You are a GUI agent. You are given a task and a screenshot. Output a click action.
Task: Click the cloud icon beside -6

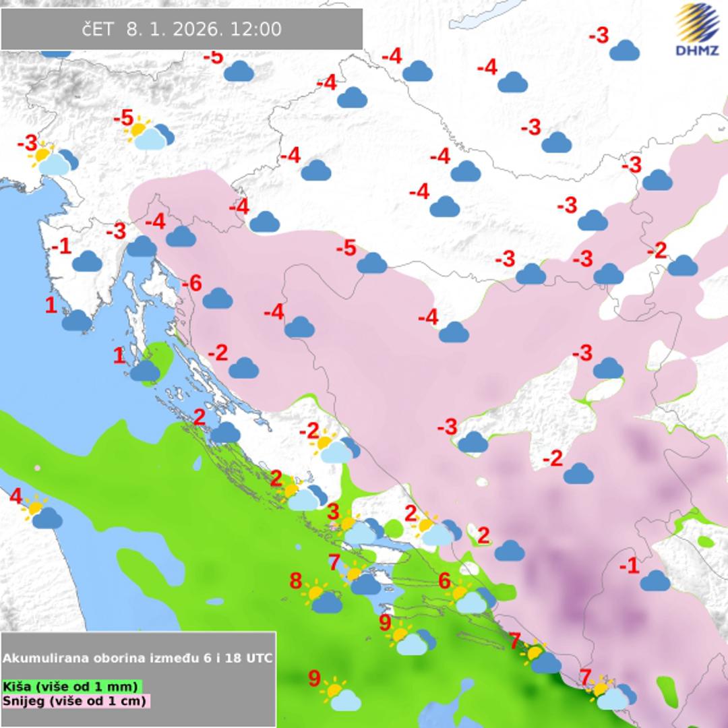coord(217,298)
